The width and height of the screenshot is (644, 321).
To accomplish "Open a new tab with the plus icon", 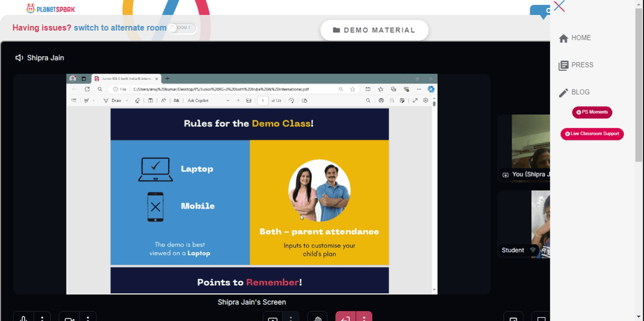I will [167, 79].
